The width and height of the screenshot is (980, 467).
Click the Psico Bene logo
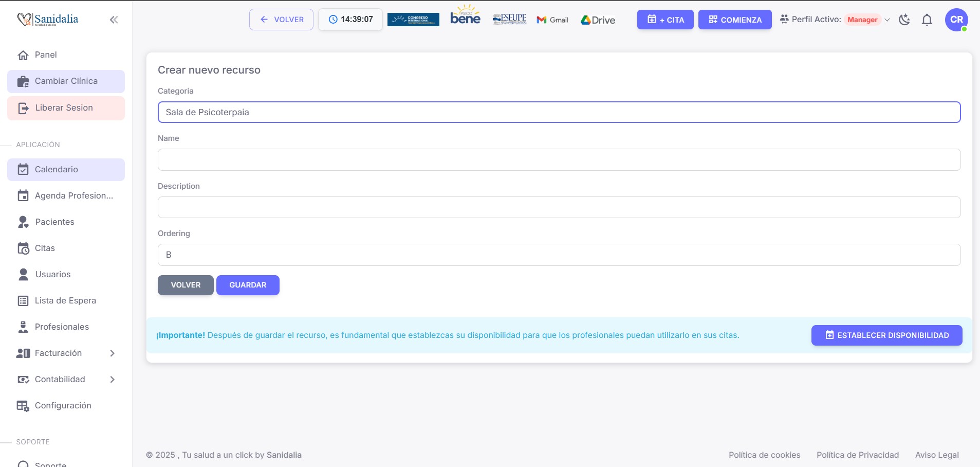[x=465, y=15]
